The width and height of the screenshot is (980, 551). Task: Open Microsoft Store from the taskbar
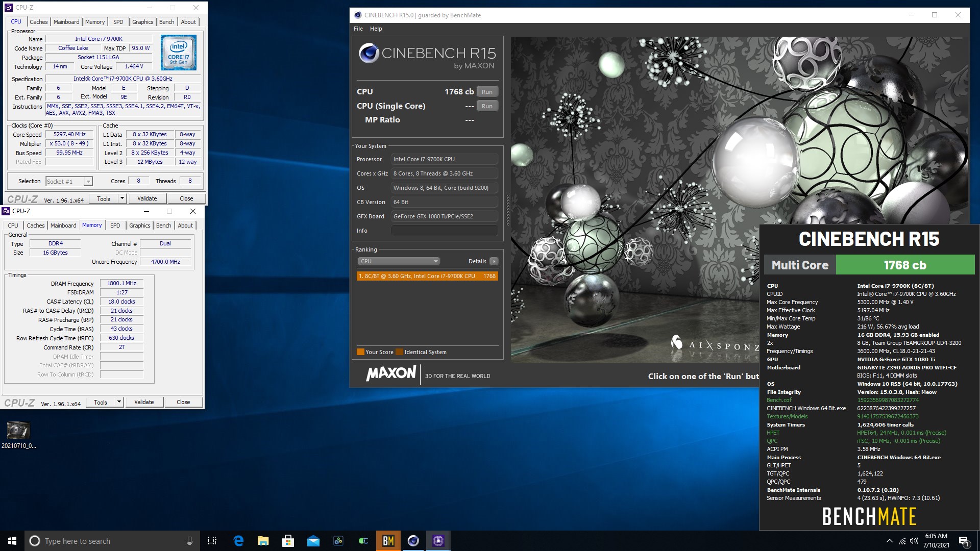click(x=288, y=541)
